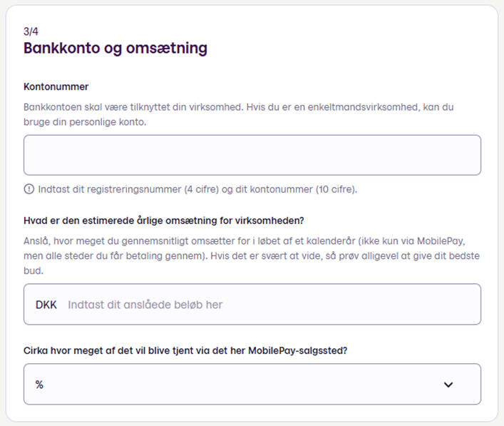Click the Kontonummer field label

[x=56, y=86]
